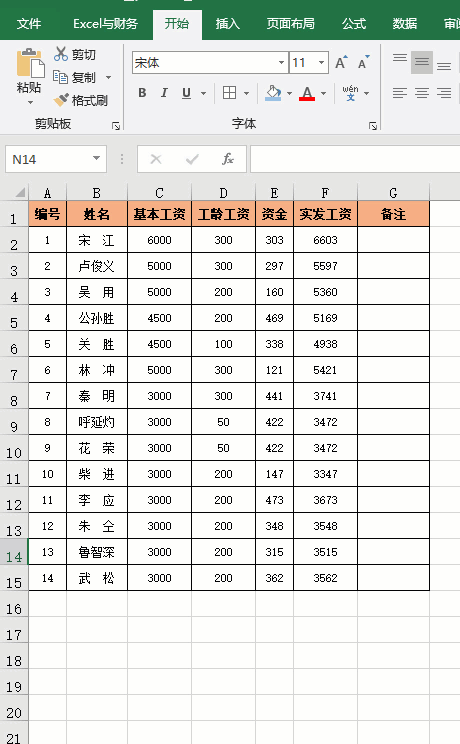Image resolution: width=460 pixels, height=744 pixels.
Task: Expand the font name dropdown
Action: (x=281, y=63)
